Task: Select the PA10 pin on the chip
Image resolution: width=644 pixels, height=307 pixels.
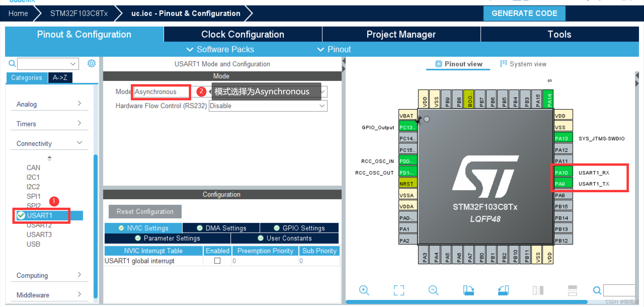Action: pos(563,172)
